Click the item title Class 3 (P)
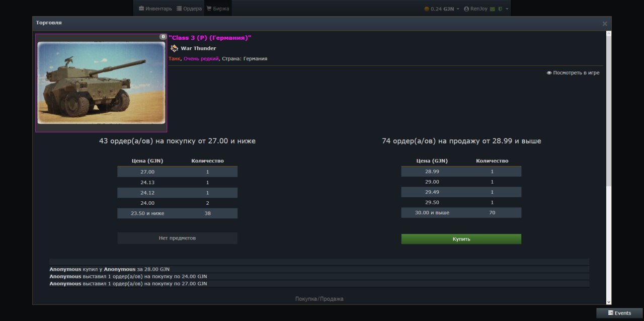The image size is (644, 321). coord(210,38)
